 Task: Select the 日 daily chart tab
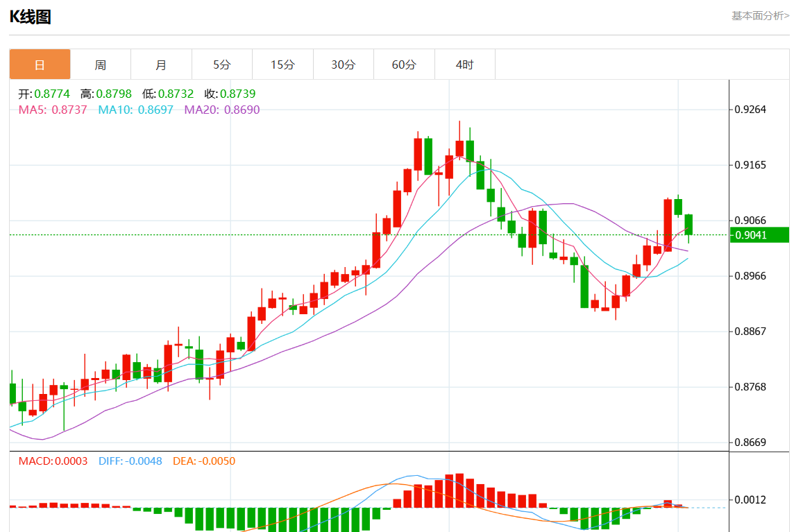coord(40,65)
